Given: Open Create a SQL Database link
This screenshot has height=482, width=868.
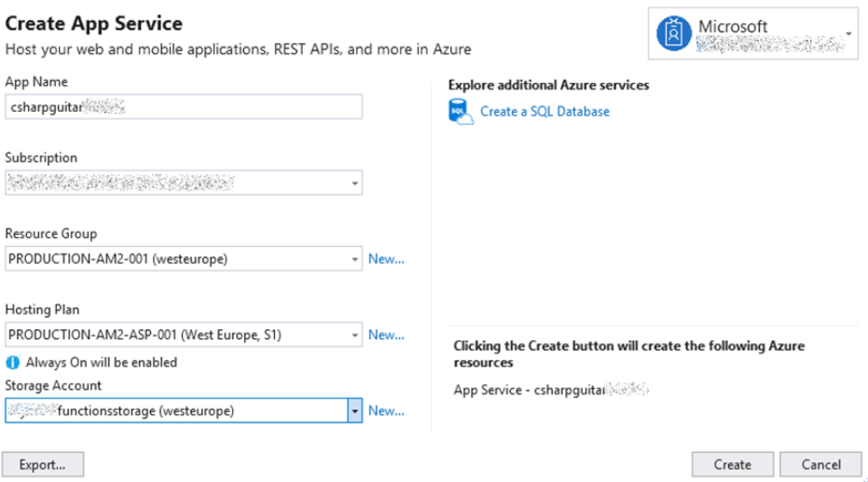Looking at the screenshot, I should tap(544, 111).
